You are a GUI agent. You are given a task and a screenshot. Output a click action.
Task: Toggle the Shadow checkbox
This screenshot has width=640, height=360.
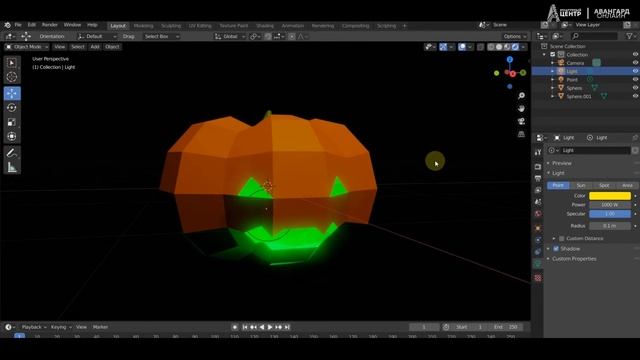point(556,249)
